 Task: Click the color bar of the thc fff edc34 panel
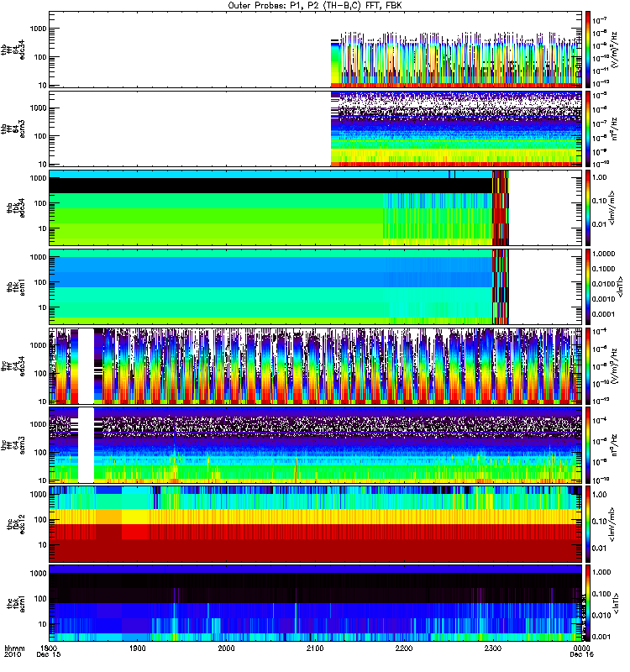click(x=588, y=366)
